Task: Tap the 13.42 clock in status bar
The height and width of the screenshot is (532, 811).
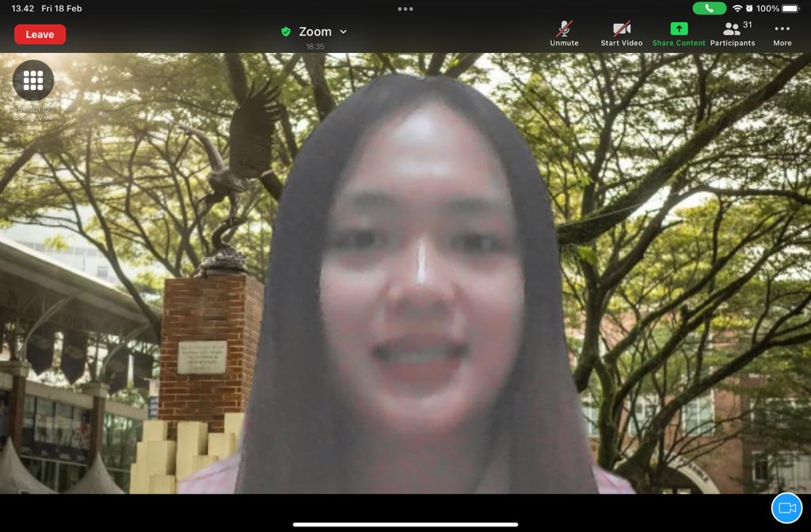Action: pyautogui.click(x=23, y=9)
